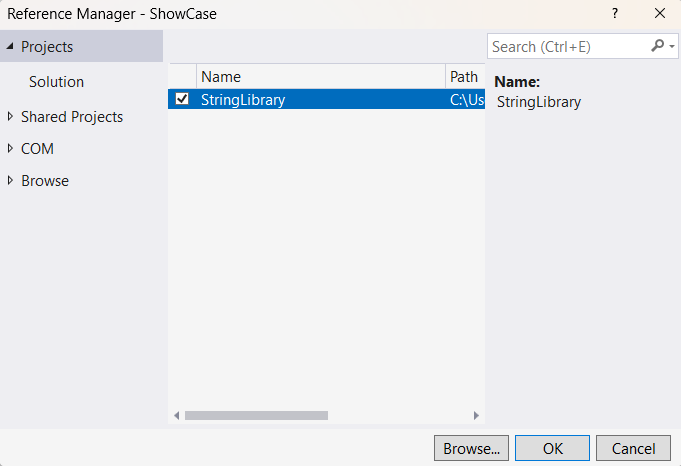This screenshot has height=466, width=681.
Task: Collapse the Projects category arrow
Action: click(10, 46)
